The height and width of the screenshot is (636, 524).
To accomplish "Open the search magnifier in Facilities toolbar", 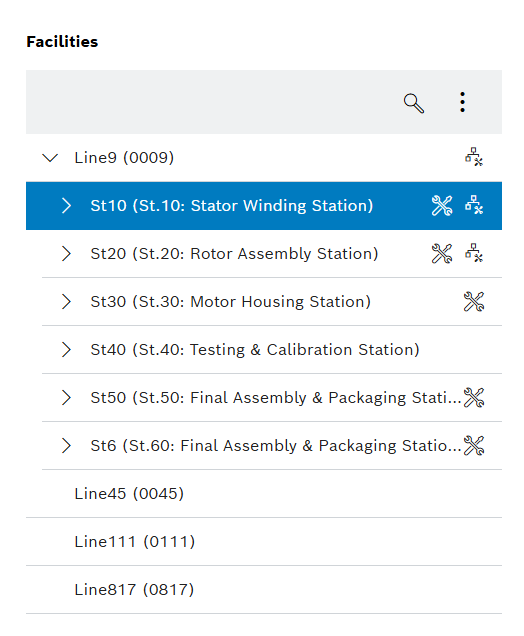I will 414,103.
